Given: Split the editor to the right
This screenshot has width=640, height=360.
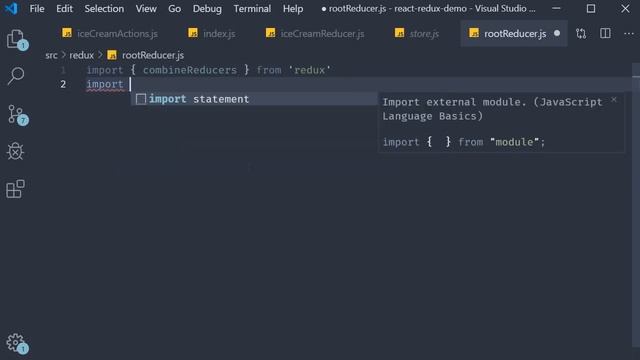Looking at the screenshot, I should click(x=605, y=33).
